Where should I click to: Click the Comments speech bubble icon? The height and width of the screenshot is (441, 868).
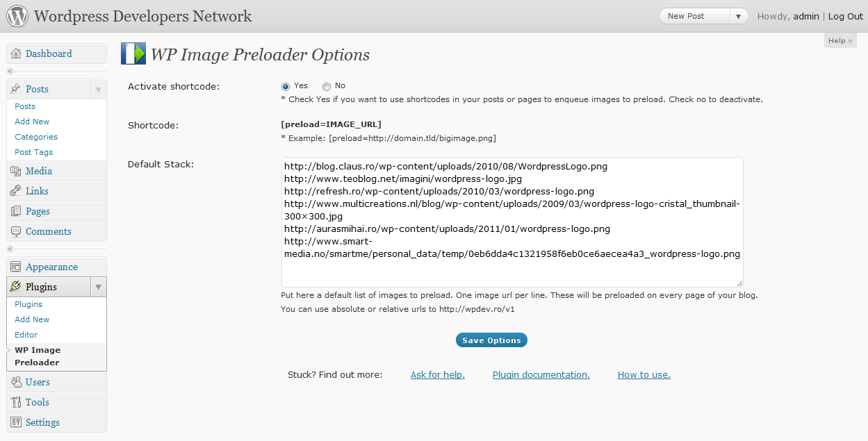tap(16, 231)
